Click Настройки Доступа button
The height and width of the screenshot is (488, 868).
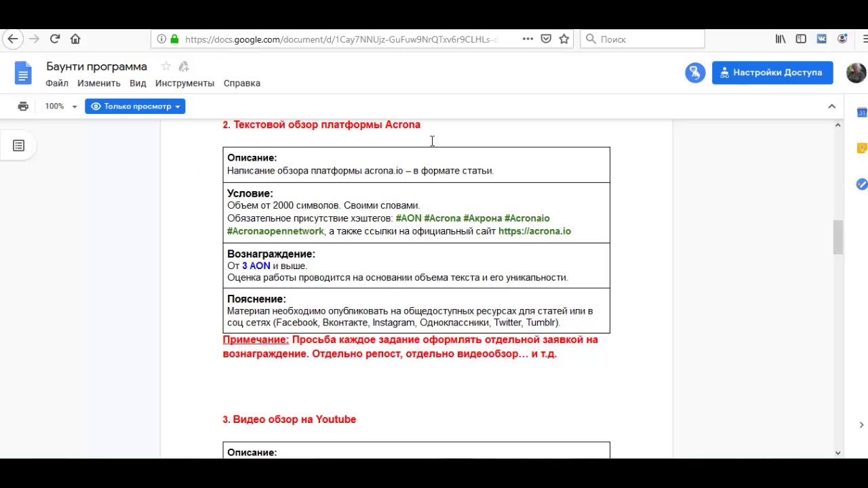point(772,73)
